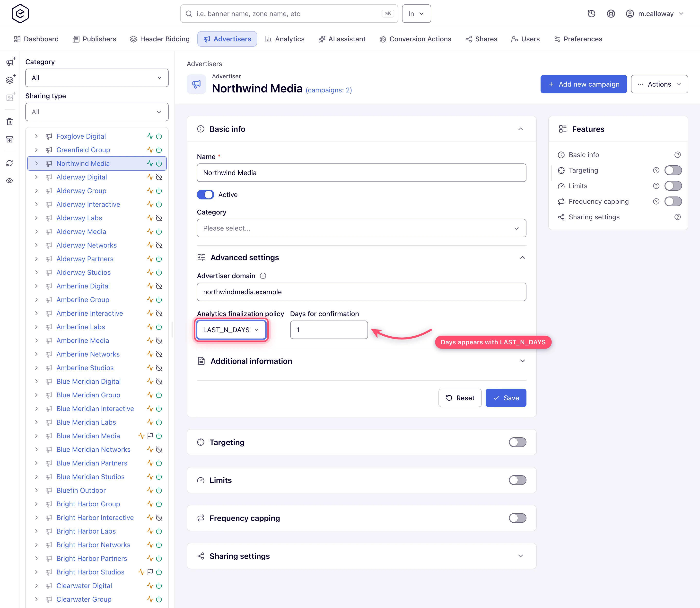Click the Reset button

coord(460,398)
